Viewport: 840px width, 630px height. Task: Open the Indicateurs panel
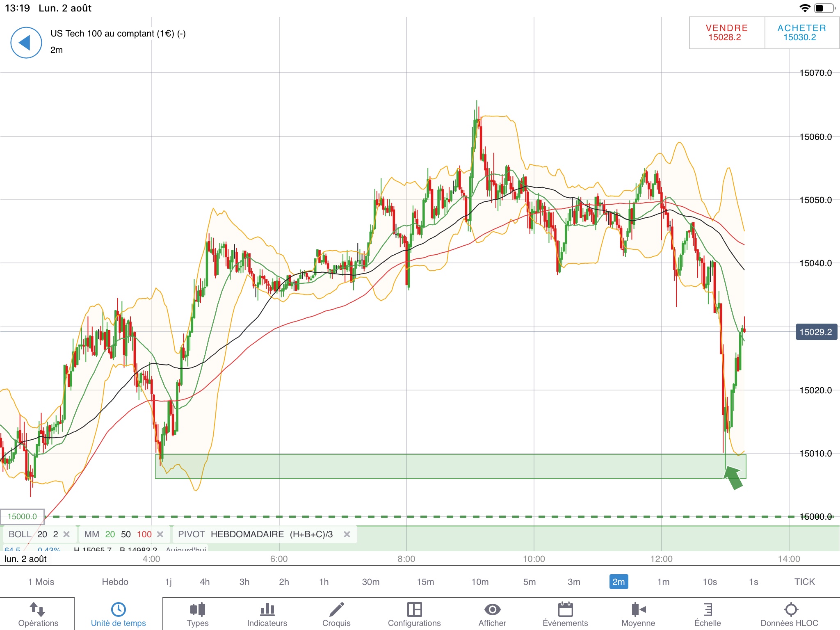point(267,614)
